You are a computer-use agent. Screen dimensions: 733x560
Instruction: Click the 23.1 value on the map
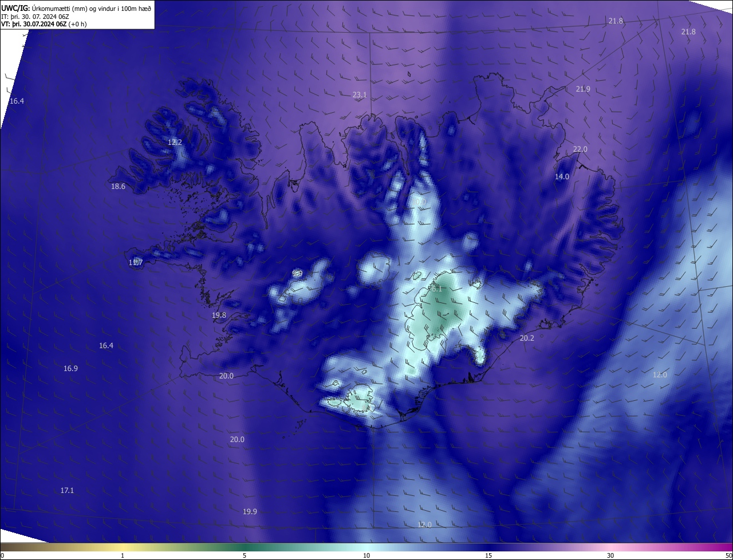point(360,95)
